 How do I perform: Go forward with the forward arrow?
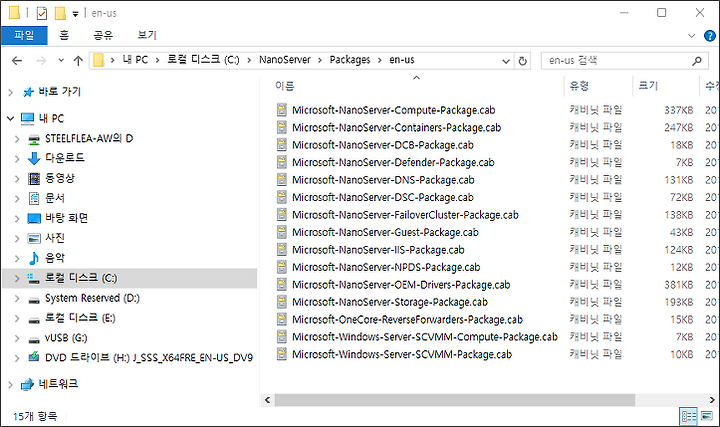41,61
